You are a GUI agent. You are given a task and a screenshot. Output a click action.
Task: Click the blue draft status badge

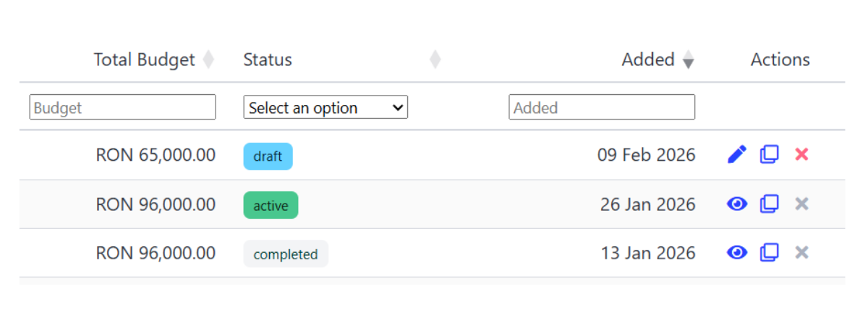268,156
